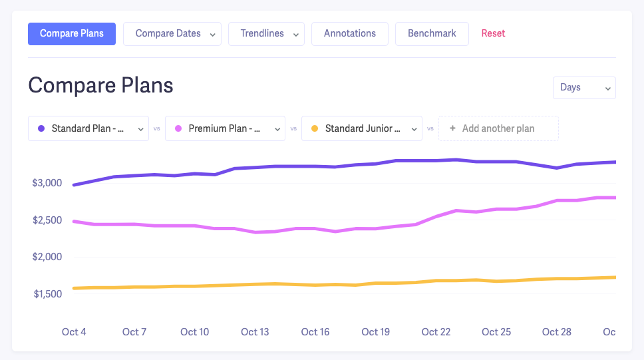This screenshot has width=644, height=360.
Task: Open the Standard Junior plan selector
Action: point(362,129)
